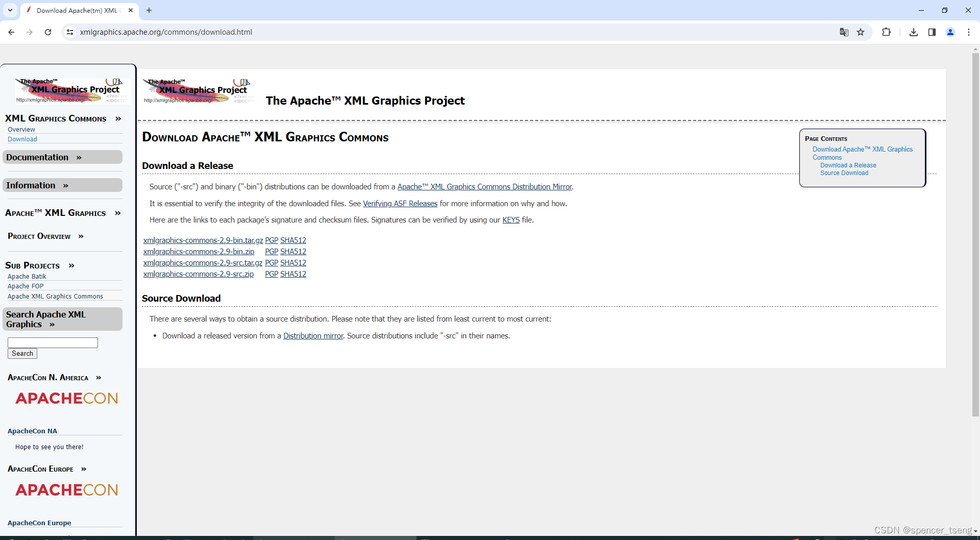Jump to Source Download via Page Contents
980x540 pixels.
tap(844, 173)
